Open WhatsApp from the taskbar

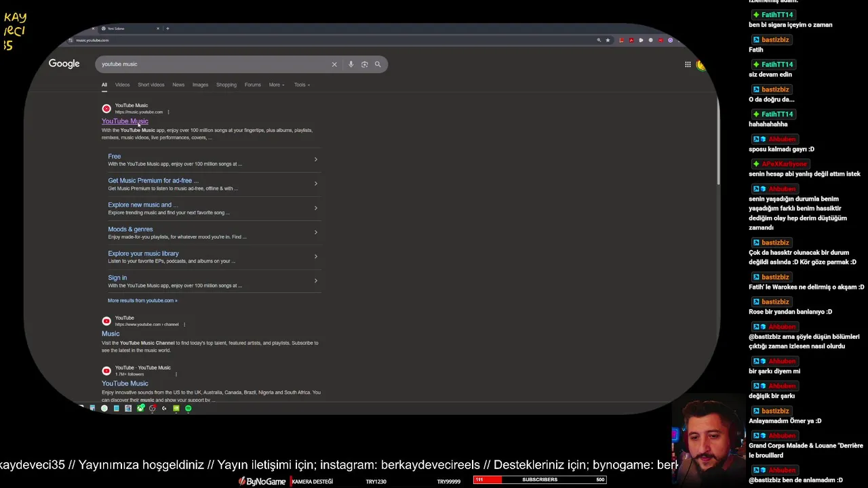[104, 408]
